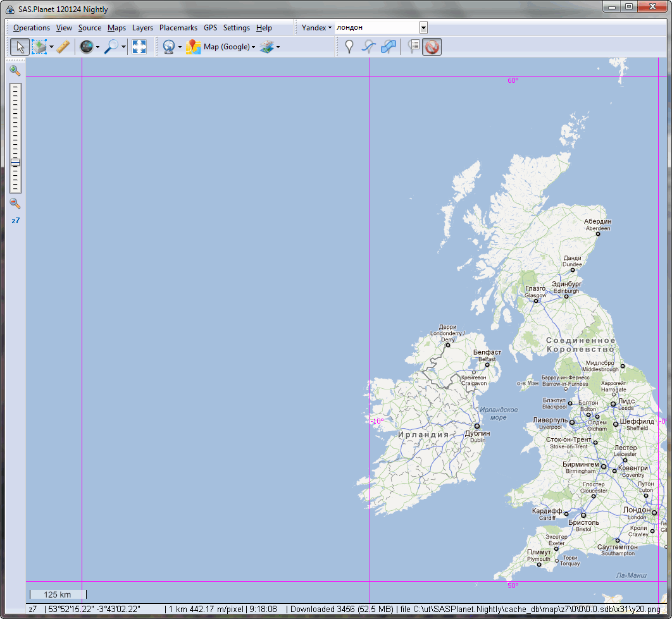The width and height of the screenshot is (672, 619).
Task: Click the magnifier go-to search icon
Action: point(112,47)
